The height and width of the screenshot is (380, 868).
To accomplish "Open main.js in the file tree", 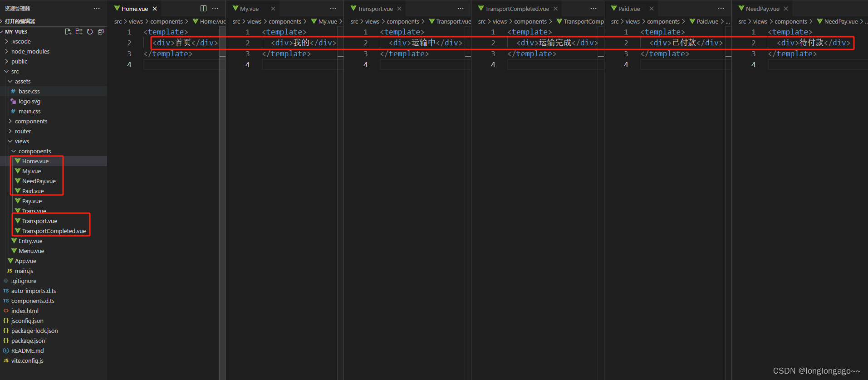I will pyautogui.click(x=54, y=271).
